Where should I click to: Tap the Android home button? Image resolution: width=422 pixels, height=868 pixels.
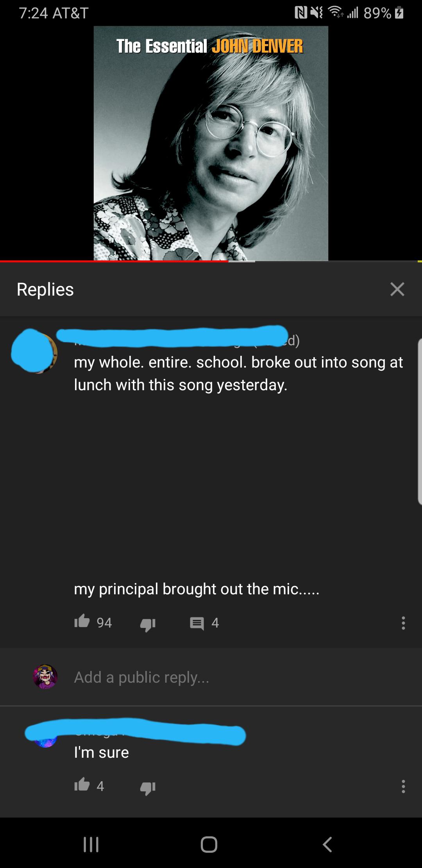point(209,844)
